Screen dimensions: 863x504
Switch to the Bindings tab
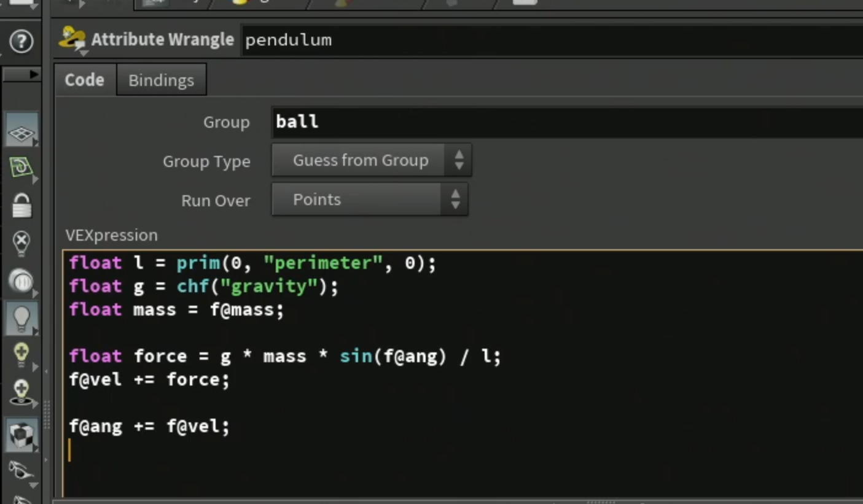pyautogui.click(x=161, y=80)
